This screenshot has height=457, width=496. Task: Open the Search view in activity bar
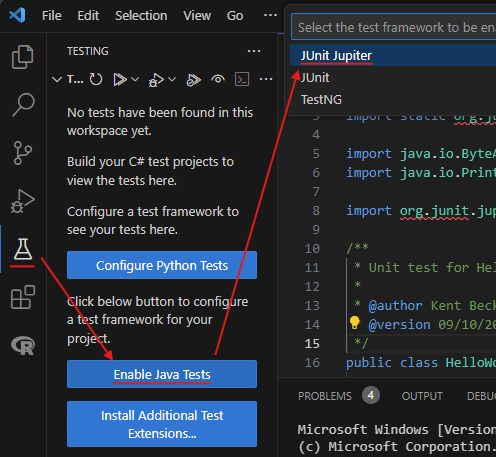(23, 105)
